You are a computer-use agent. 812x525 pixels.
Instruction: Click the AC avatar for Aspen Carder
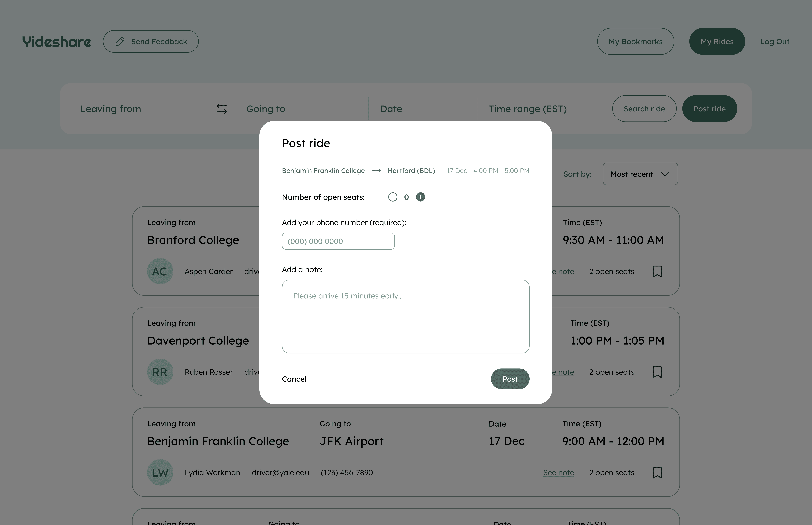(x=160, y=271)
